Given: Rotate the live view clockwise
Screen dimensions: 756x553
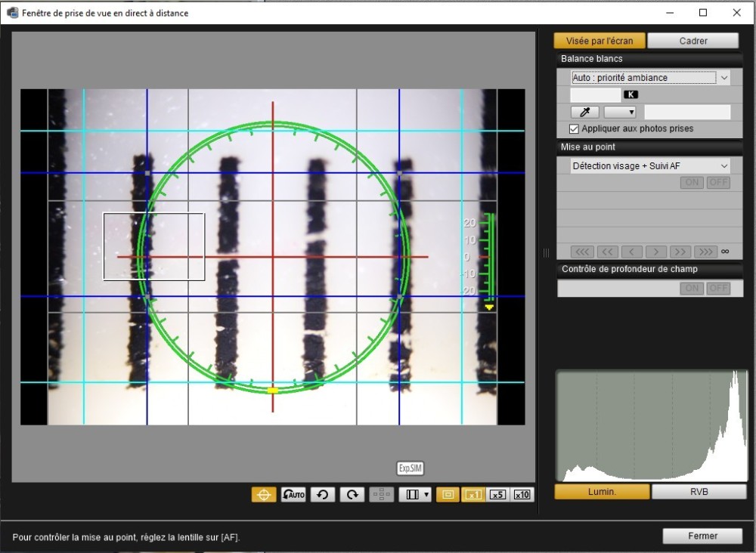Looking at the screenshot, I should coord(352,495).
